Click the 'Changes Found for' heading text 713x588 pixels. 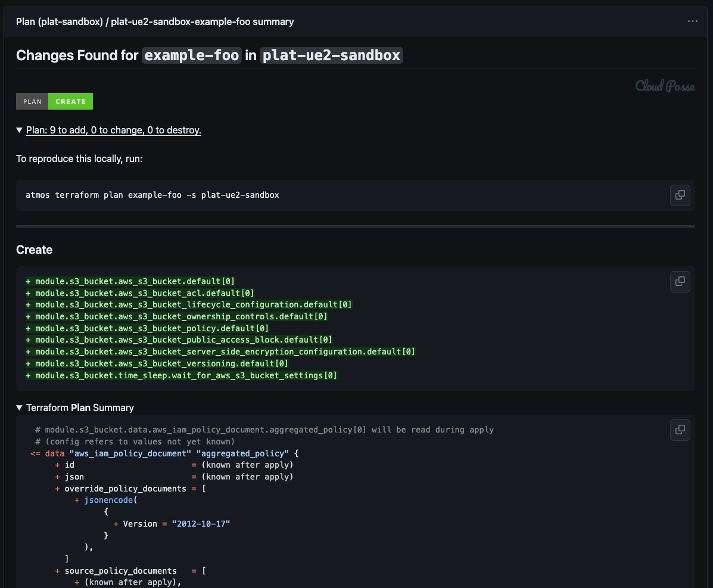(x=77, y=55)
